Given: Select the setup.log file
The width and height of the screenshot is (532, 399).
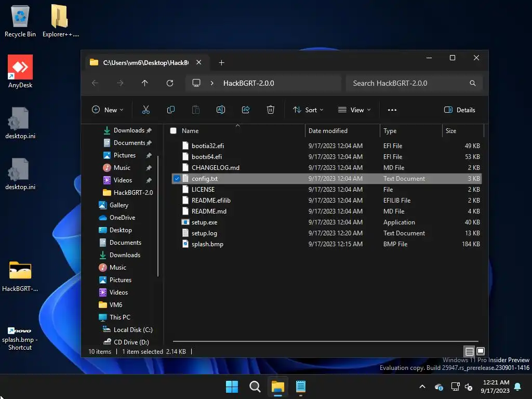Looking at the screenshot, I should click(x=204, y=233).
